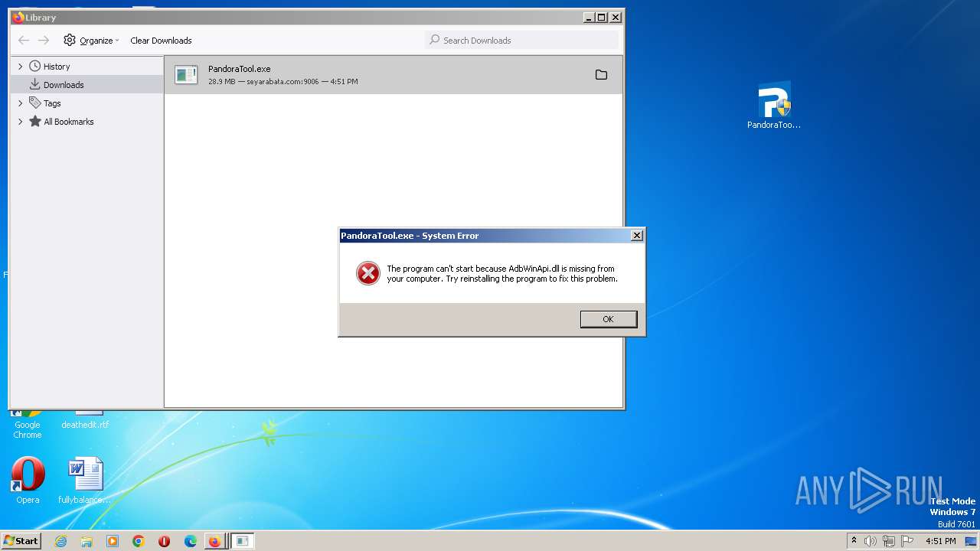Viewport: 980px width, 551px height.
Task: Click the volume speaker tray icon
Action: coord(871,541)
